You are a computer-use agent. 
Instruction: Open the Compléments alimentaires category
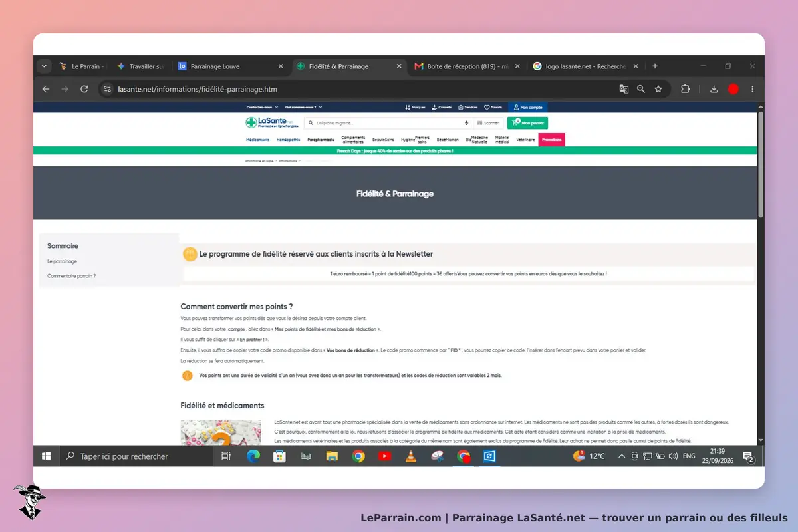coord(353,140)
